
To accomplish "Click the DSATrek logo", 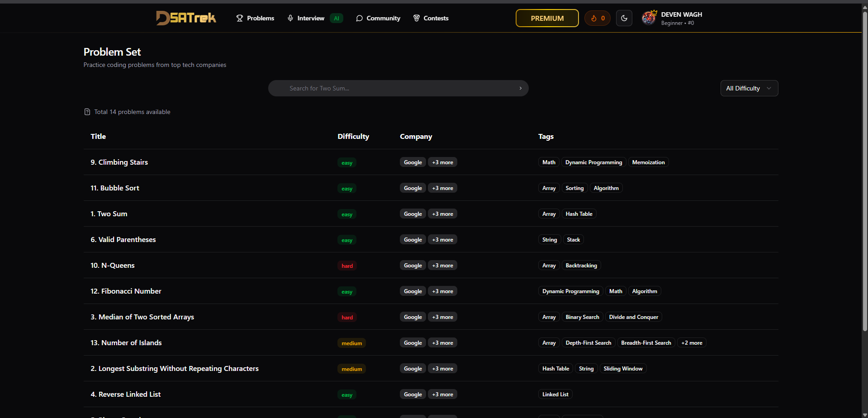I will coord(186,18).
